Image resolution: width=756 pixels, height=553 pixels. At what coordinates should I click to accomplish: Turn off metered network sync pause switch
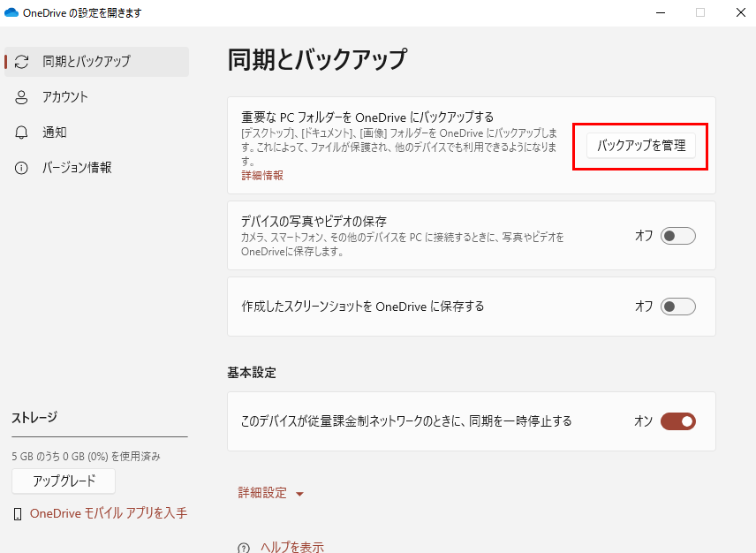point(678,421)
